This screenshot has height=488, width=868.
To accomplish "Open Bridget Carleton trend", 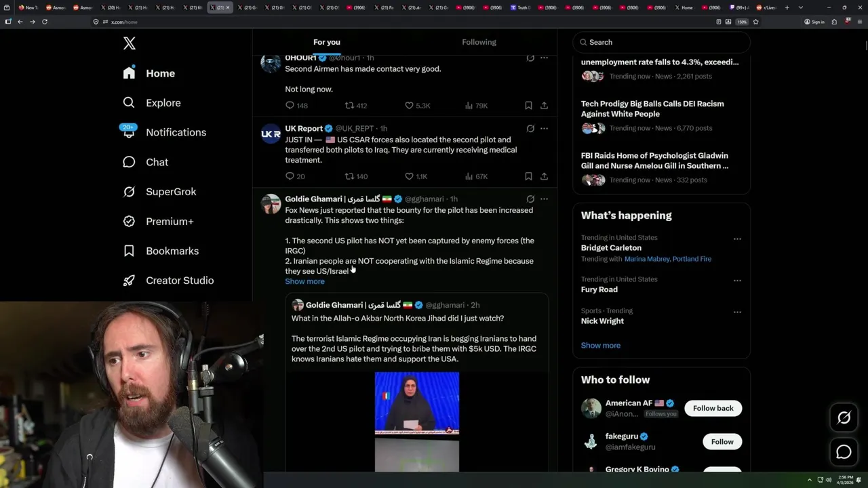I will pos(611,248).
